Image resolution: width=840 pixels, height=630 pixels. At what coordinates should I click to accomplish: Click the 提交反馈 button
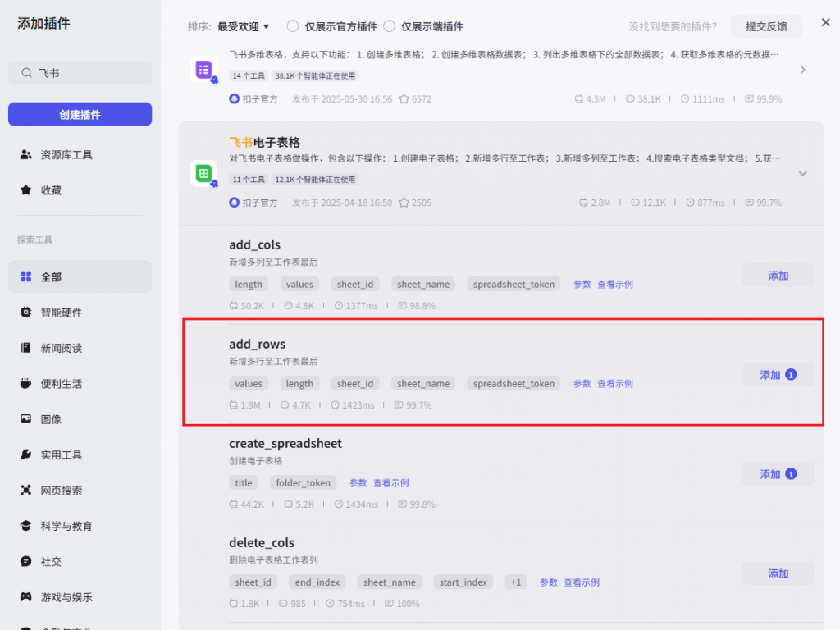pos(767,26)
